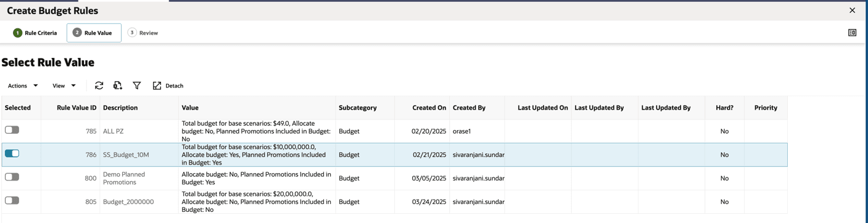868x223 pixels.
Task: Click value text with $20,00,000.0 budget
Action: (256, 201)
